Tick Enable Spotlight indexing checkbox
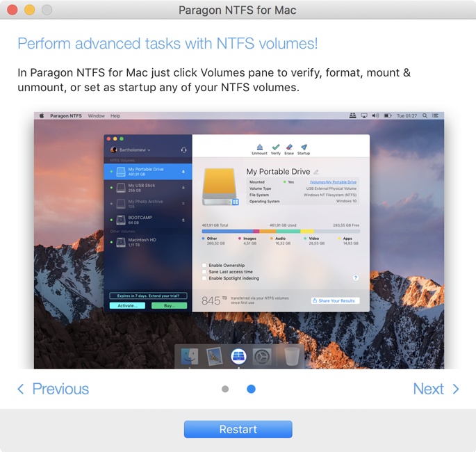Screen dimensions: 476x452 point(204,278)
